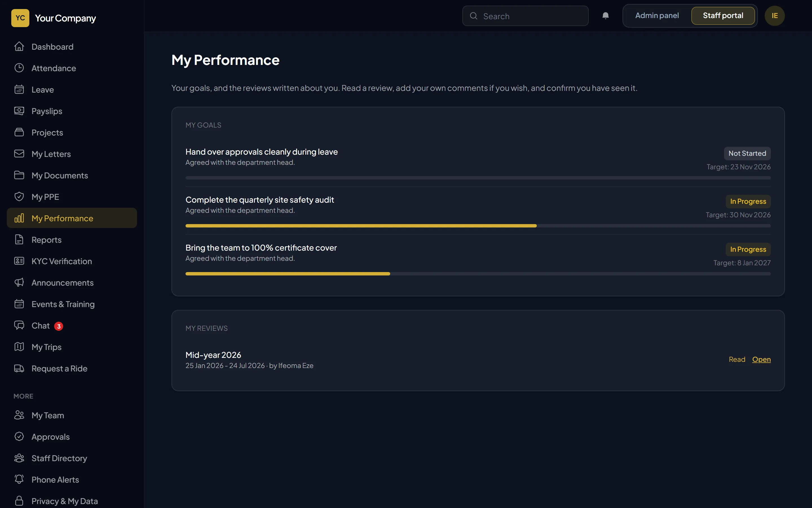This screenshot has height=508, width=812.
Task: Select the Leave calendar icon
Action: (19, 90)
